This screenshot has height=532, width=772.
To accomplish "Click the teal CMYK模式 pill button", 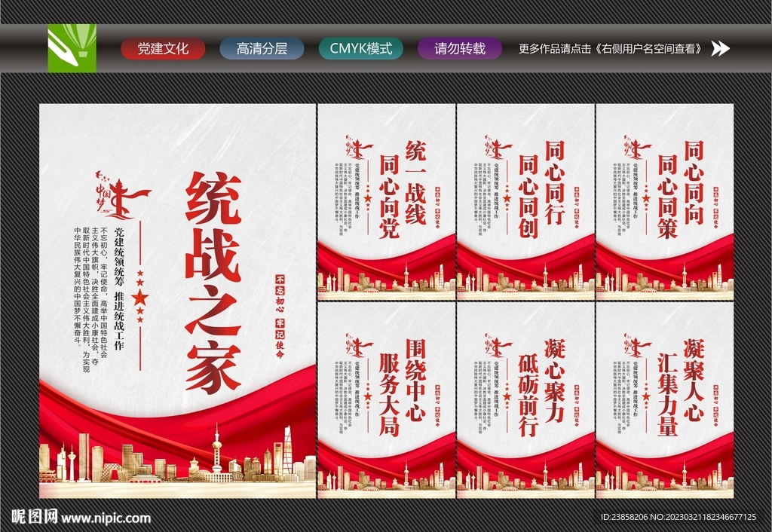I will 361,49.
